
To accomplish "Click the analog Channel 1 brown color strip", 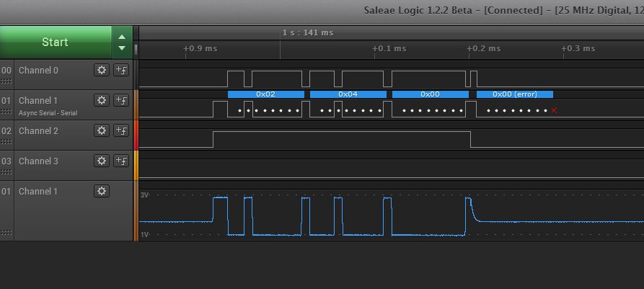I will coord(136,211).
